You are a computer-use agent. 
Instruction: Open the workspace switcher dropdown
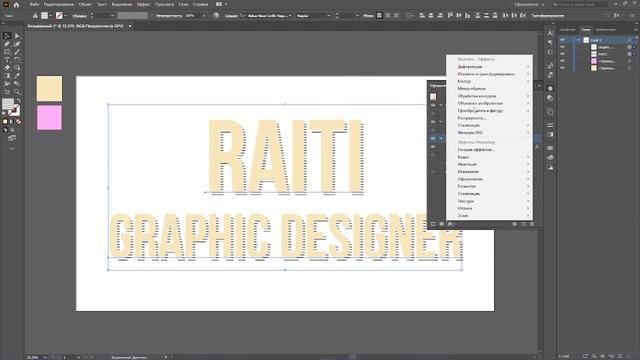click(x=529, y=4)
